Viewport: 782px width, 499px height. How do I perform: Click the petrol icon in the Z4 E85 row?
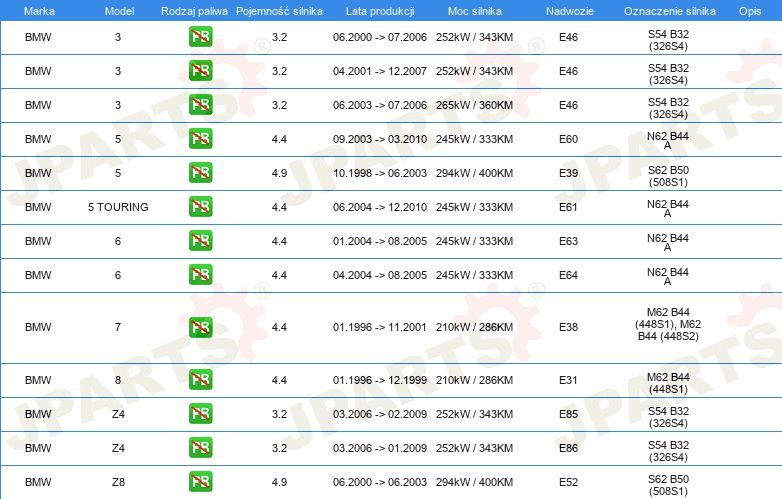pyautogui.click(x=200, y=414)
